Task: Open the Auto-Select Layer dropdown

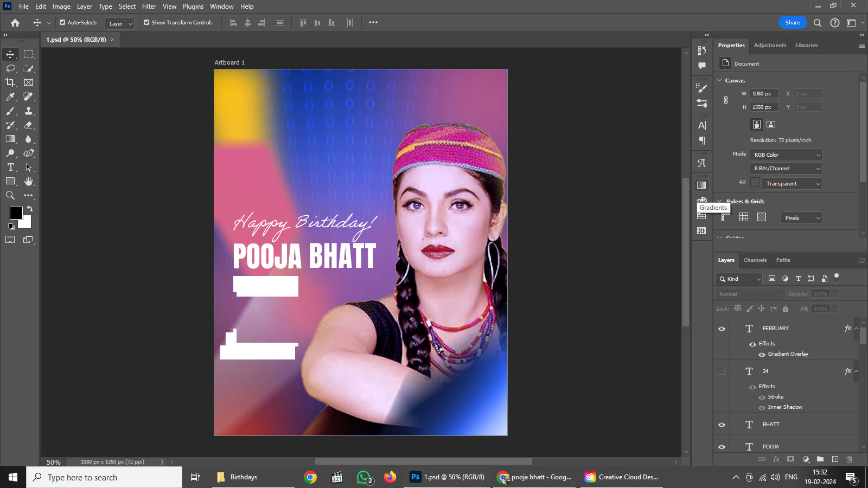Action: click(119, 23)
